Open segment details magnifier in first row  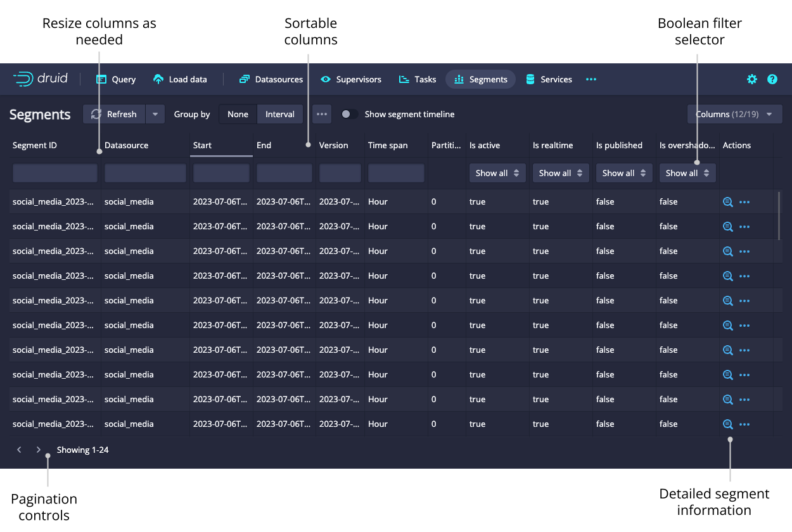[728, 202]
